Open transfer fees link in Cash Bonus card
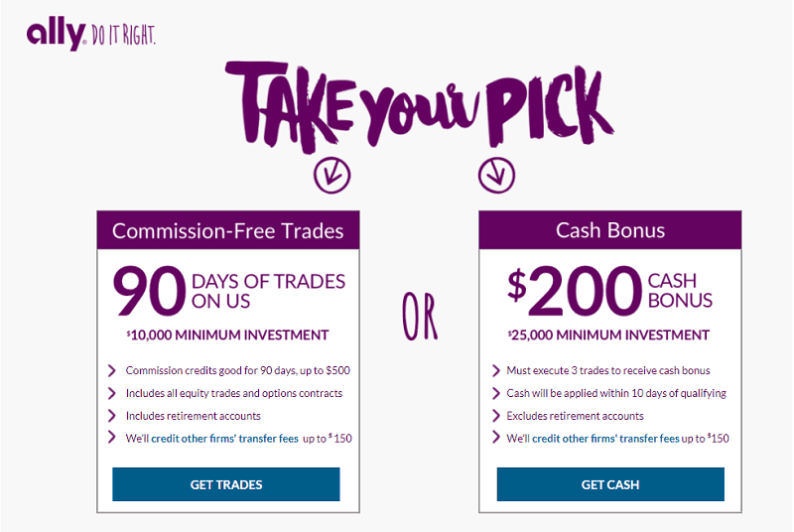The height and width of the screenshot is (532, 794). pyautogui.click(x=605, y=439)
